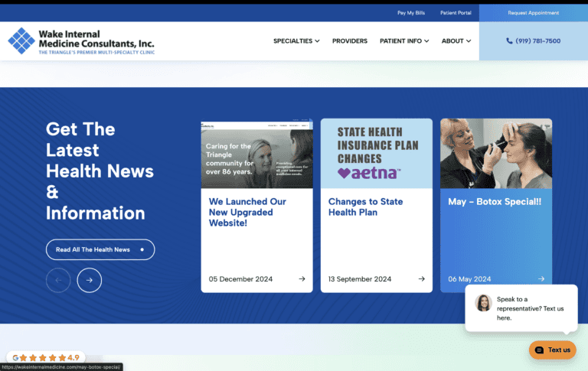Open the Pay My Bills link
Image resolution: width=588 pixels, height=371 pixels.
pos(410,13)
